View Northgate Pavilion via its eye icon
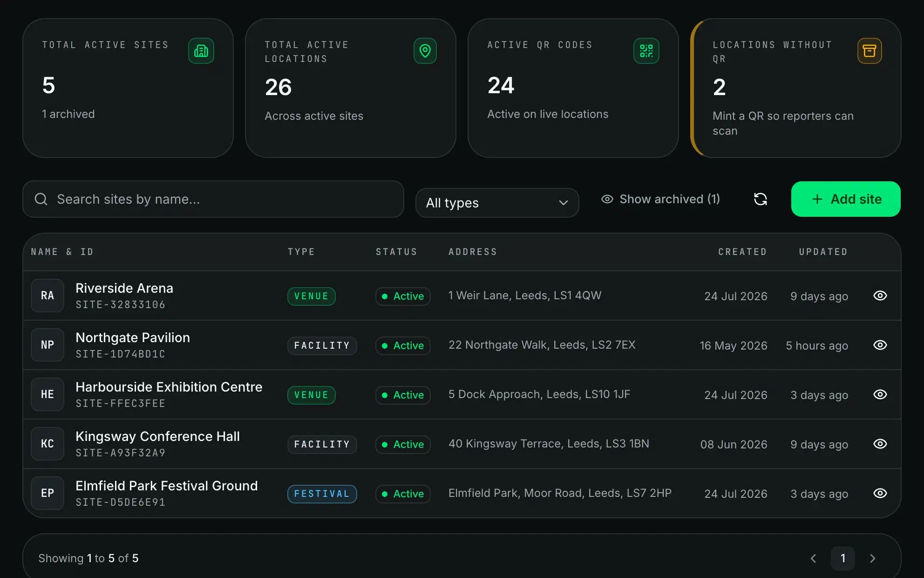 (880, 345)
